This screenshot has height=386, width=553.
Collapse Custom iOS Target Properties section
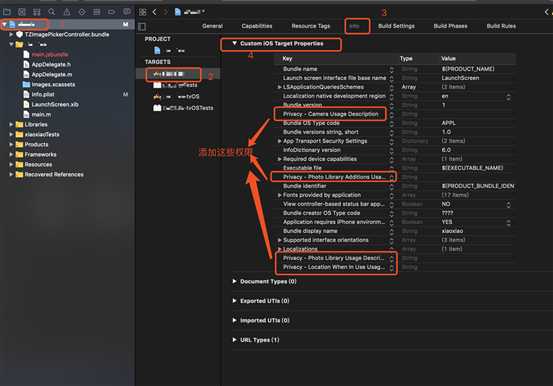point(235,43)
